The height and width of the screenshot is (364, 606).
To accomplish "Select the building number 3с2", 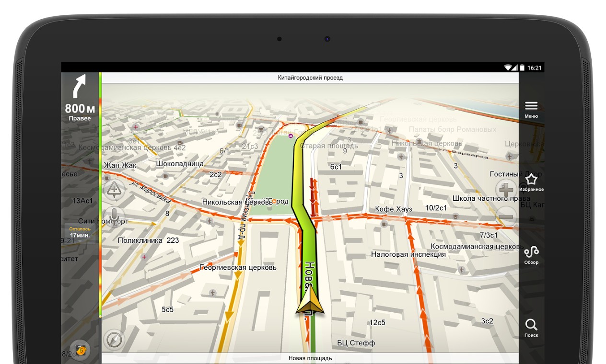I will pyautogui.click(x=487, y=321).
